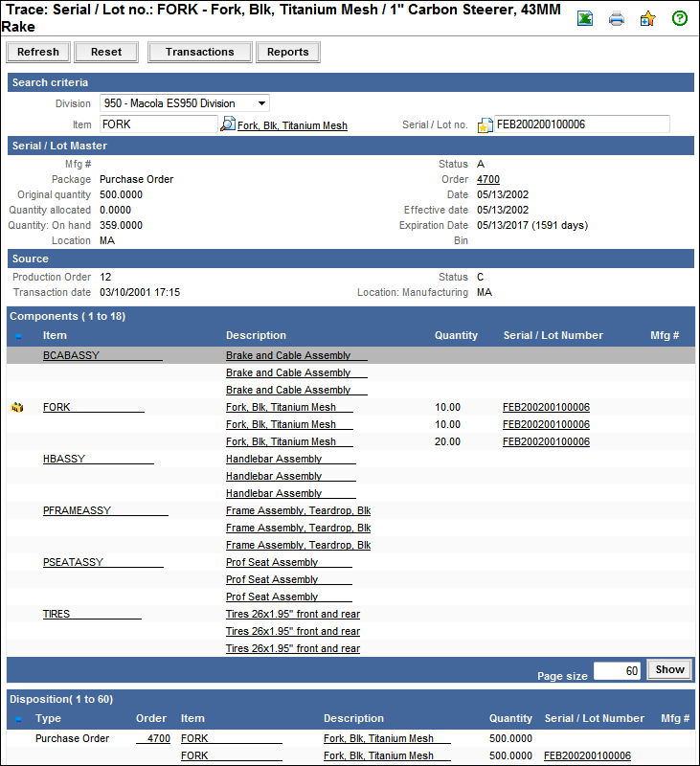Viewport: 700px width, 766px height.
Task: Click the Show button for page size
Action: tap(669, 670)
